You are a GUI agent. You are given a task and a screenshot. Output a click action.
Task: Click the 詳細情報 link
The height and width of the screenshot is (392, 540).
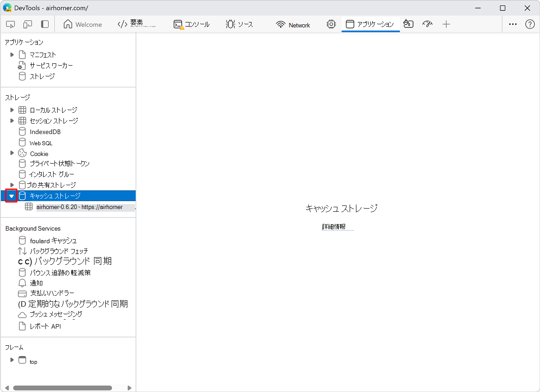coord(334,227)
